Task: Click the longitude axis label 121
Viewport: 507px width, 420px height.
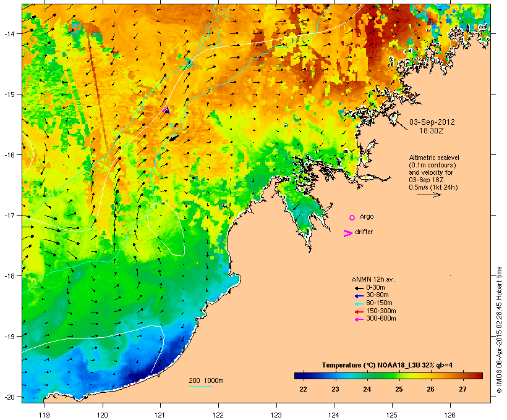Action: point(160,415)
